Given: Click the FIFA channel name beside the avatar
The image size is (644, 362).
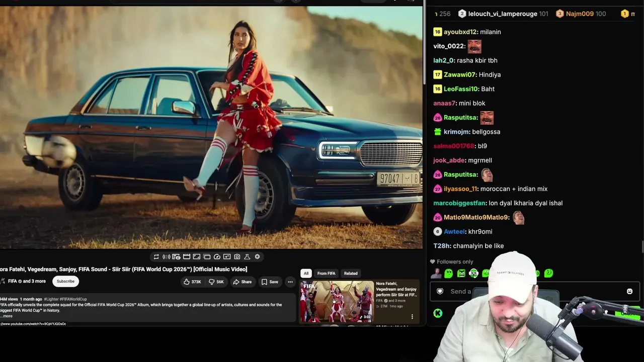Looking at the screenshot, I should (13, 281).
